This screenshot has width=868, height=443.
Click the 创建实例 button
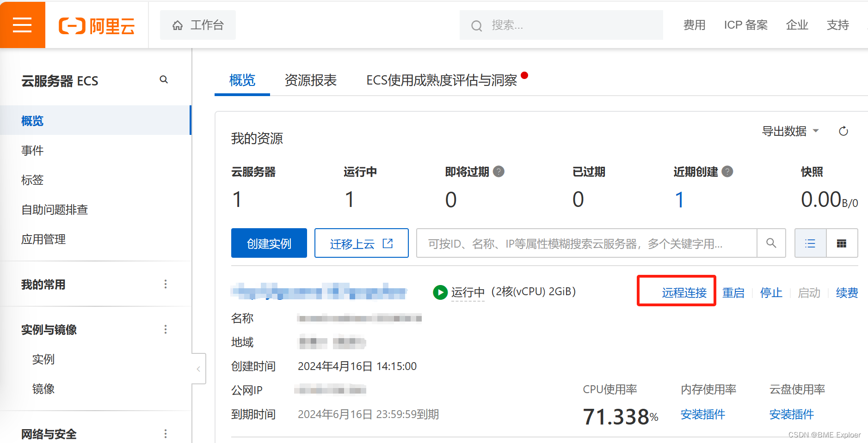tap(269, 243)
